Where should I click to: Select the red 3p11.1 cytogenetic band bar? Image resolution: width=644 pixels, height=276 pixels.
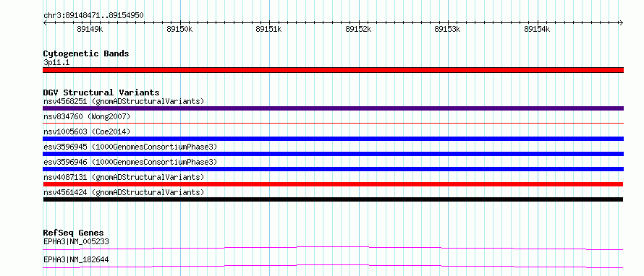[x=333, y=70]
